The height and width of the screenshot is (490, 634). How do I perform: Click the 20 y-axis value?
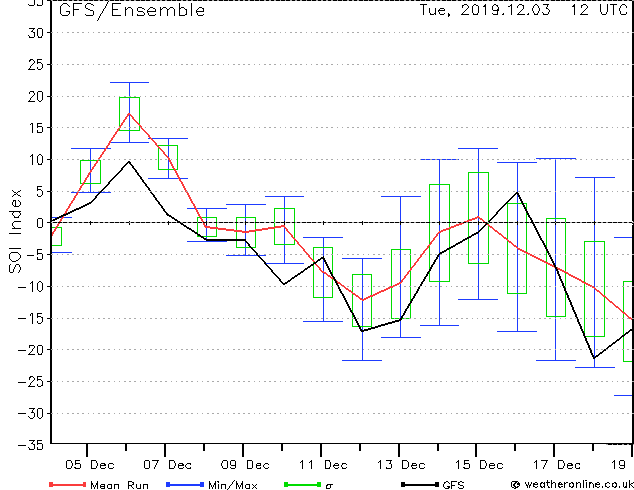35,97
